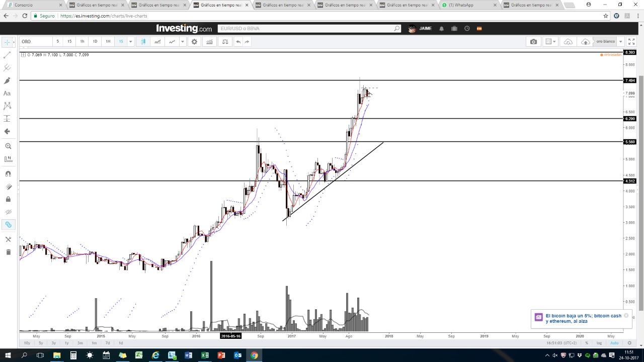The height and width of the screenshot is (362, 644).
Task: Click the trash icon to remove drawings
Action: pos(8,252)
